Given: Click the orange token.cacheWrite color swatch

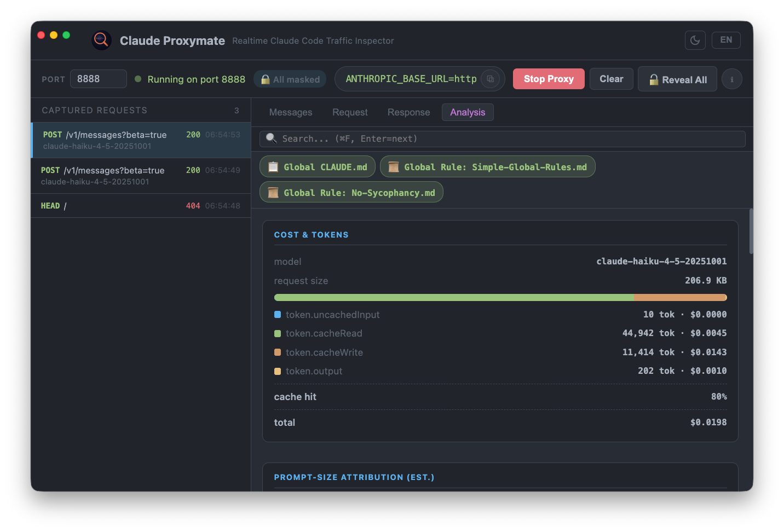Looking at the screenshot, I should [x=278, y=352].
